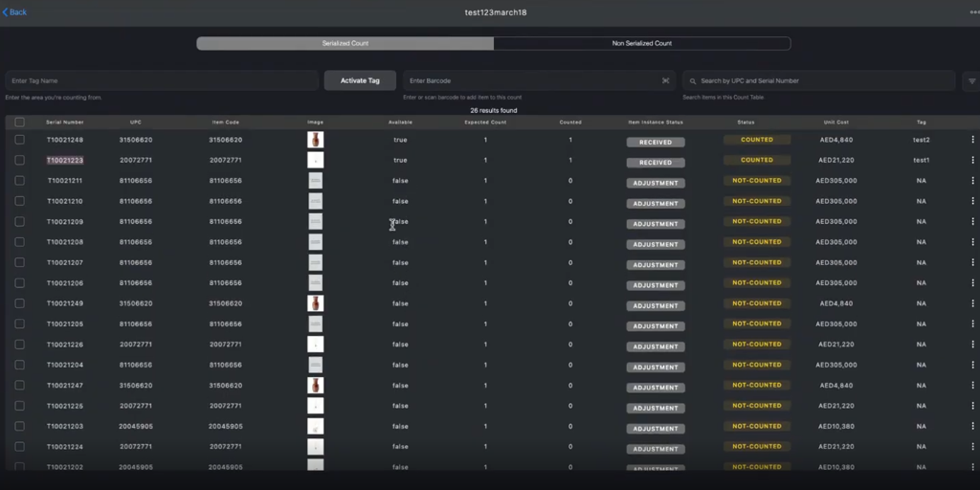Screen dimensions: 980x490
Task: Click tag value test1
Action: [x=922, y=161]
